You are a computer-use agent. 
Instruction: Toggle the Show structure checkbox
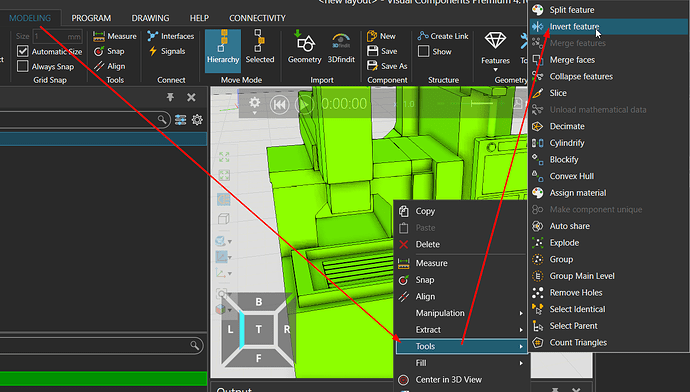point(423,51)
